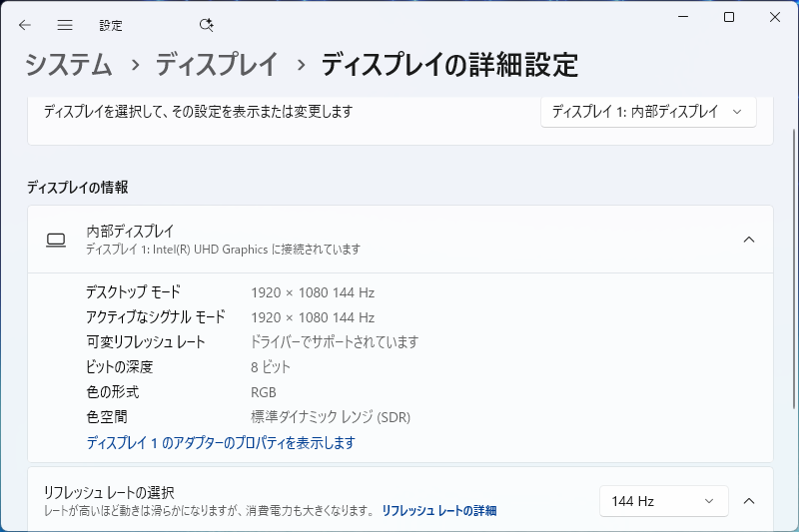The width and height of the screenshot is (799, 532).
Task: Click the ディスプレイの詳細設定 page title
Action: (450, 65)
